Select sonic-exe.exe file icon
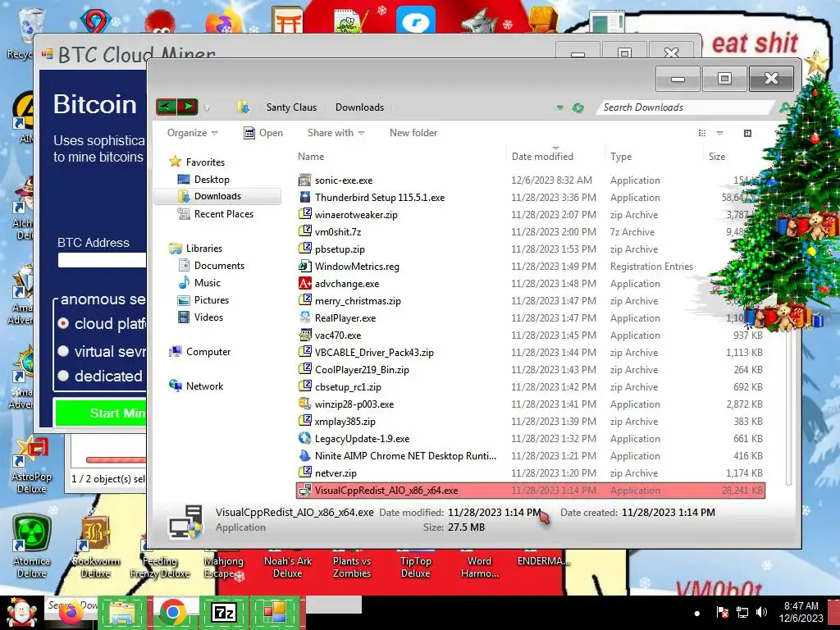The height and width of the screenshot is (630, 840). click(305, 180)
